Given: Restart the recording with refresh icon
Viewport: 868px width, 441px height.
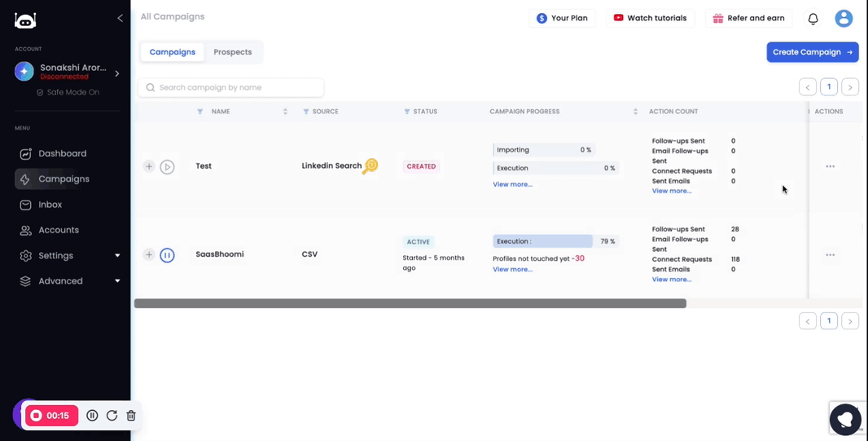Looking at the screenshot, I should (112, 416).
